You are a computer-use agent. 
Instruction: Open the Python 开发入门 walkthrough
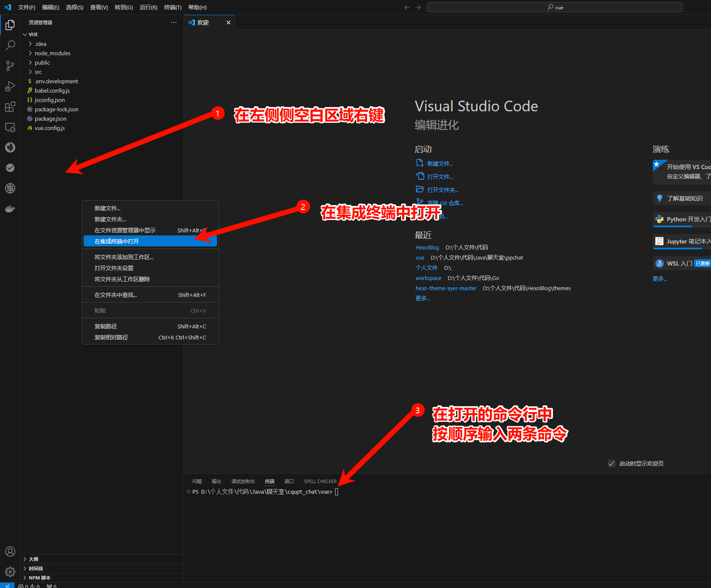click(682, 219)
